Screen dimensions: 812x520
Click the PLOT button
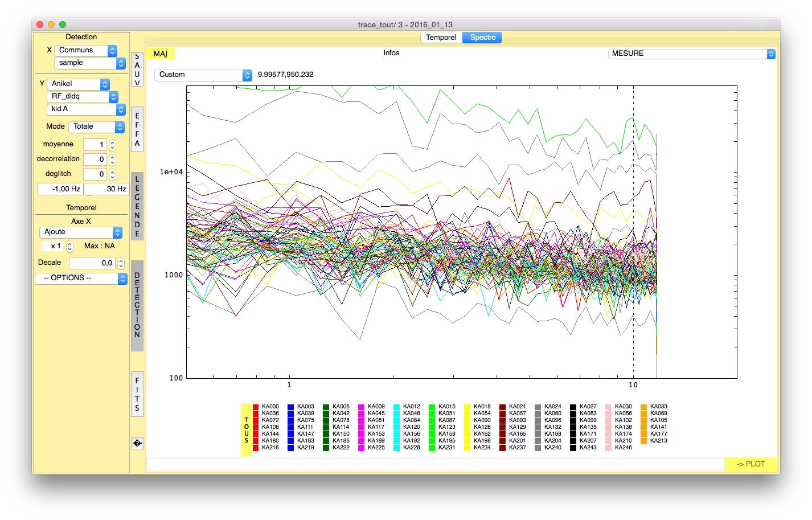pyautogui.click(x=751, y=464)
